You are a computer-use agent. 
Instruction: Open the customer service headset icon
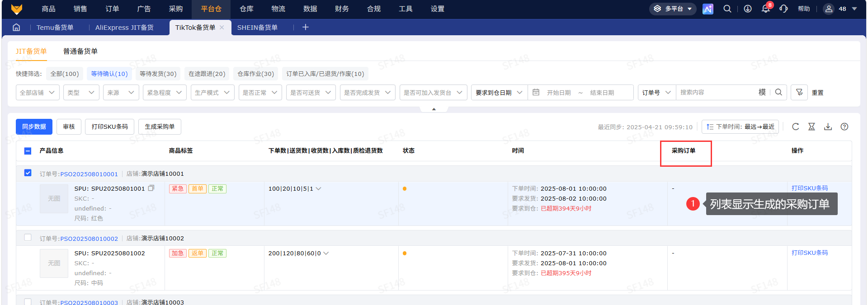pyautogui.click(x=784, y=9)
